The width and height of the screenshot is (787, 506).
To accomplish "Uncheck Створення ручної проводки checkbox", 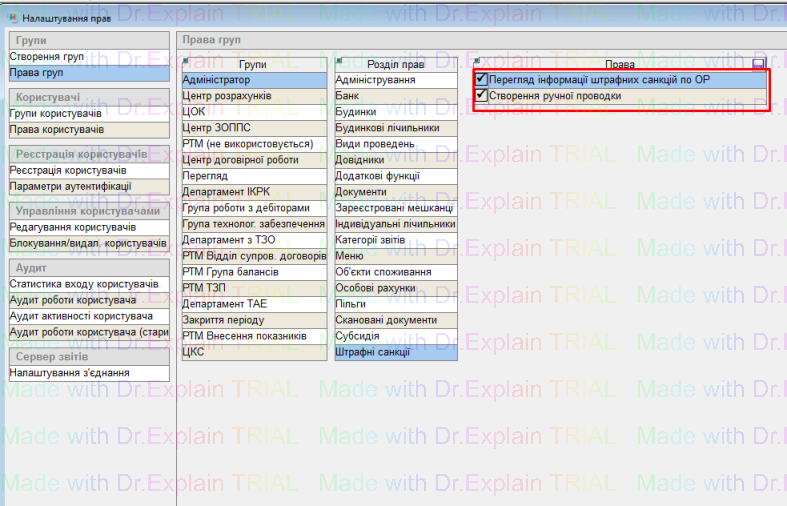I will pos(482,96).
